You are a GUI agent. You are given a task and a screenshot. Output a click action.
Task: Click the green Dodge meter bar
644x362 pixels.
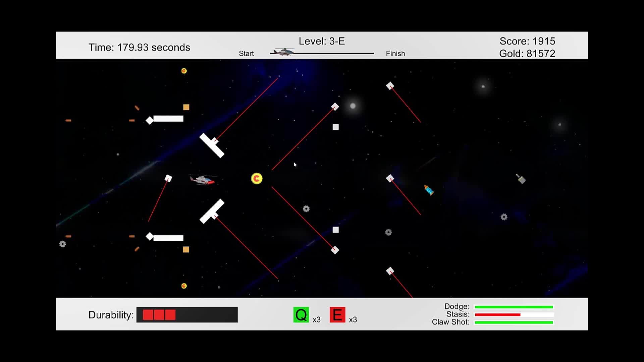pyautogui.click(x=514, y=307)
